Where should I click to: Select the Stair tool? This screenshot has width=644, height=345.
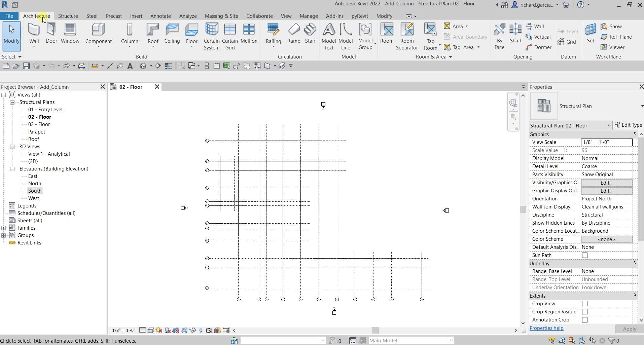point(310,34)
